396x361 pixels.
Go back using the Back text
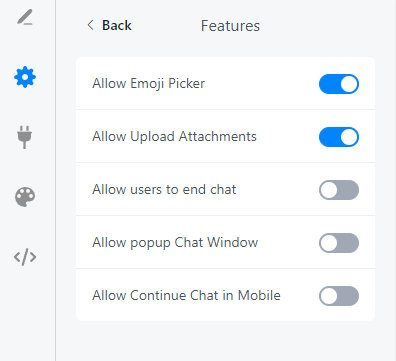tap(117, 25)
